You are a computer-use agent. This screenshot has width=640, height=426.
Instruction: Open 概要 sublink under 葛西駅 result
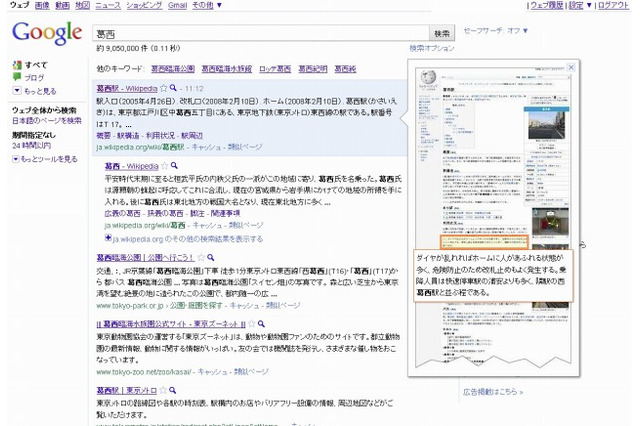pyautogui.click(x=104, y=135)
